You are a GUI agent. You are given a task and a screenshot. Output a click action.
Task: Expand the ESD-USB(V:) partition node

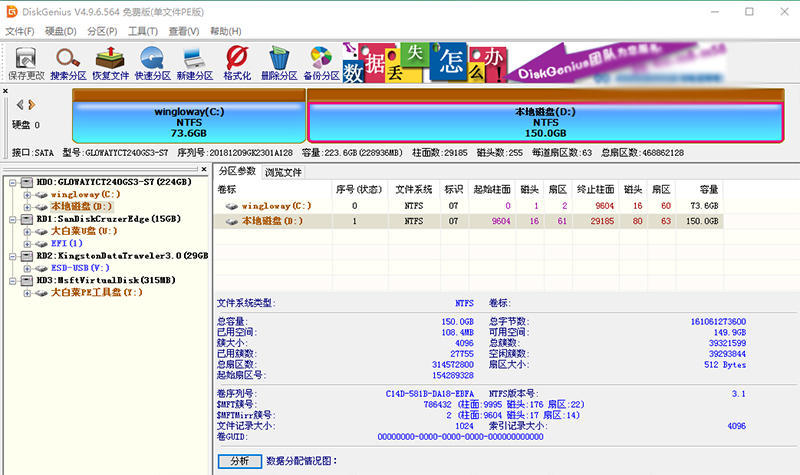point(27,267)
